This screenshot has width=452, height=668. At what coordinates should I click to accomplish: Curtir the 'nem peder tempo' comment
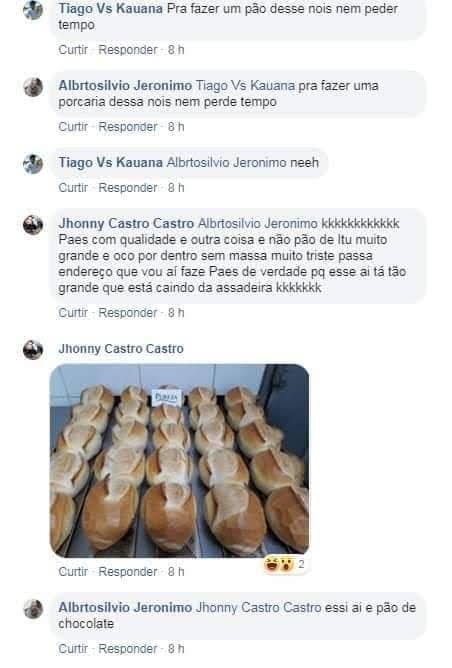click(73, 50)
